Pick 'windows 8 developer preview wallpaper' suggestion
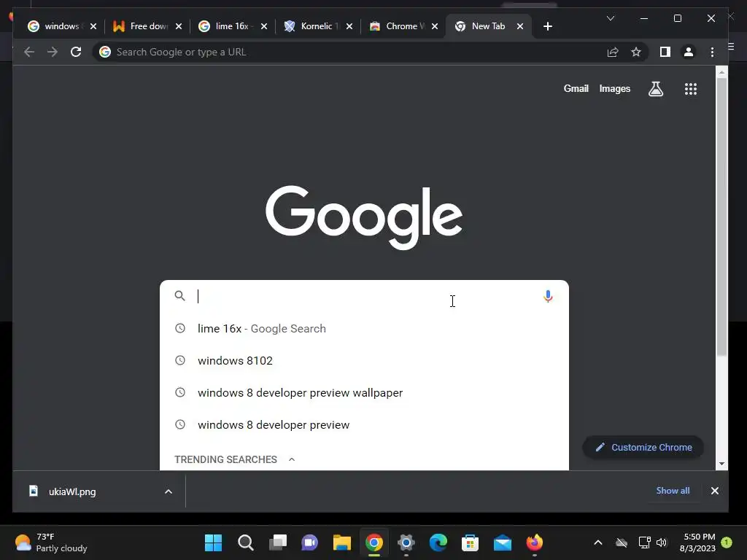Viewport: 747px width, 560px height. [364, 393]
